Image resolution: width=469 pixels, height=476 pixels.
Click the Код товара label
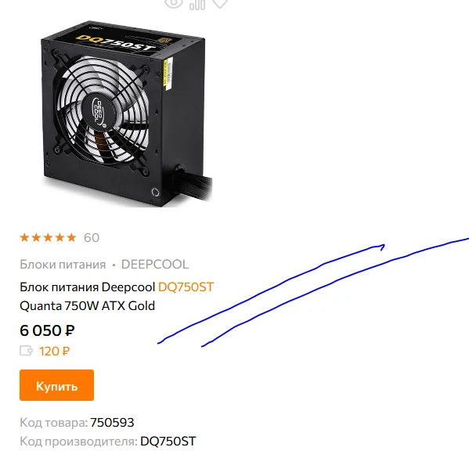click(x=54, y=423)
